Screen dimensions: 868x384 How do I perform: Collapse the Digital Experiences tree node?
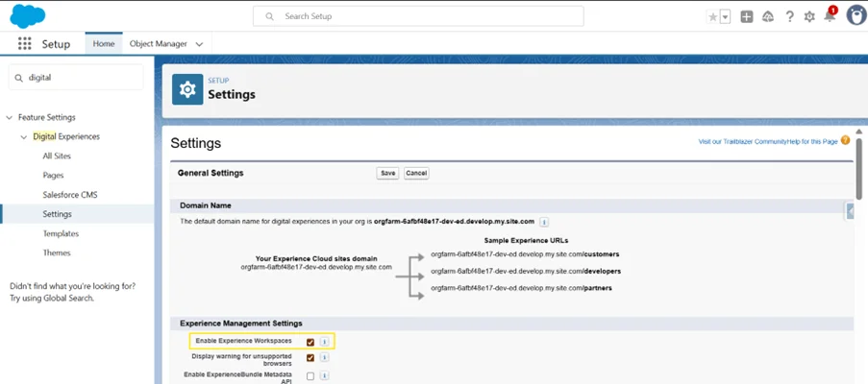[23, 137]
